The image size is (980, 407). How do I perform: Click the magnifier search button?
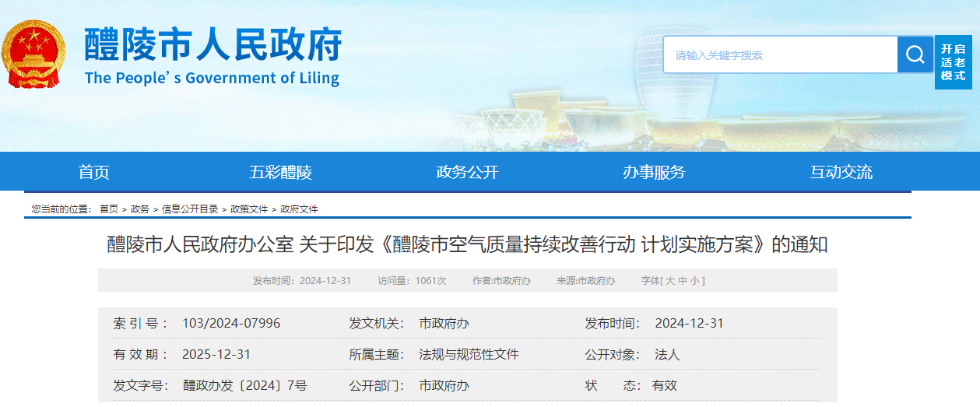915,54
